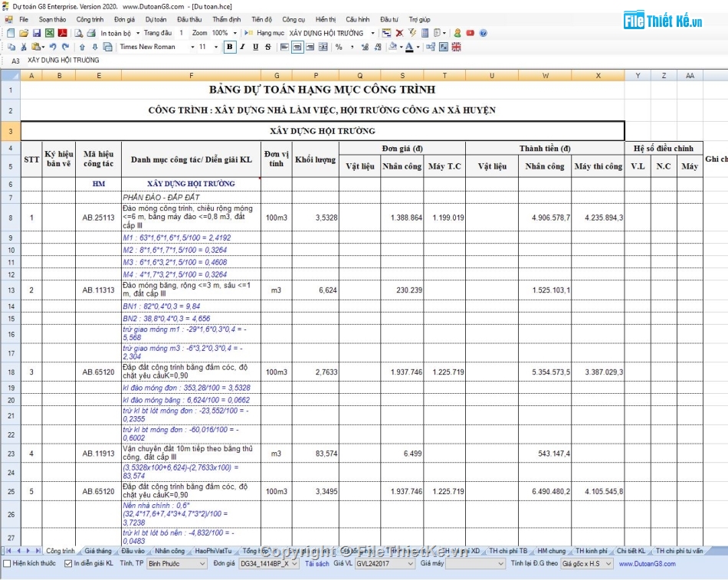Viewport: 728px width, 580px height.
Task: Cut using the scissors icon
Action: point(24,47)
